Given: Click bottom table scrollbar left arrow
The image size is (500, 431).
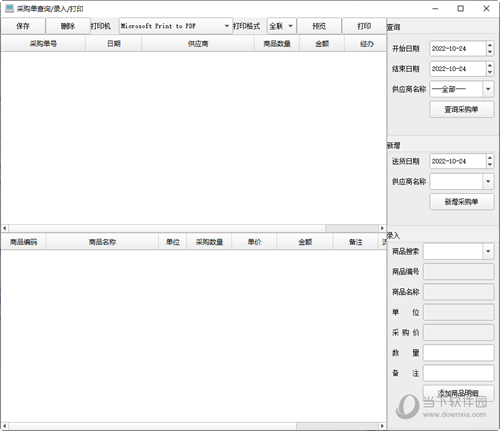Looking at the screenshot, I should pyautogui.click(x=5, y=426).
